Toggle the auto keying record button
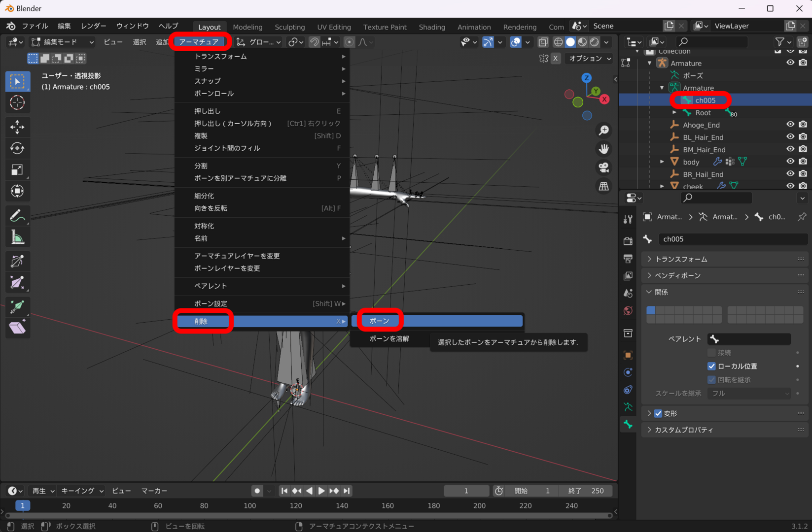Image resolution: width=812 pixels, height=532 pixels. tap(257, 491)
